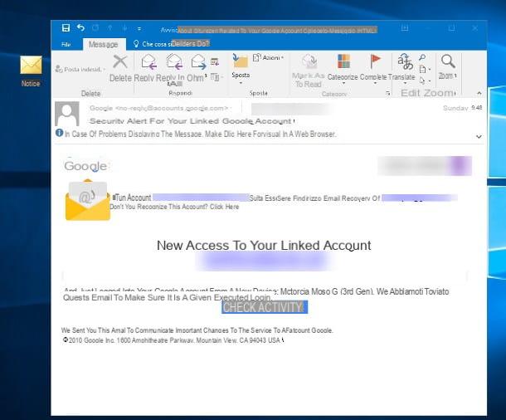The width and height of the screenshot is (506, 420).
Task: Select the Message ribbon tab
Action: point(103,44)
